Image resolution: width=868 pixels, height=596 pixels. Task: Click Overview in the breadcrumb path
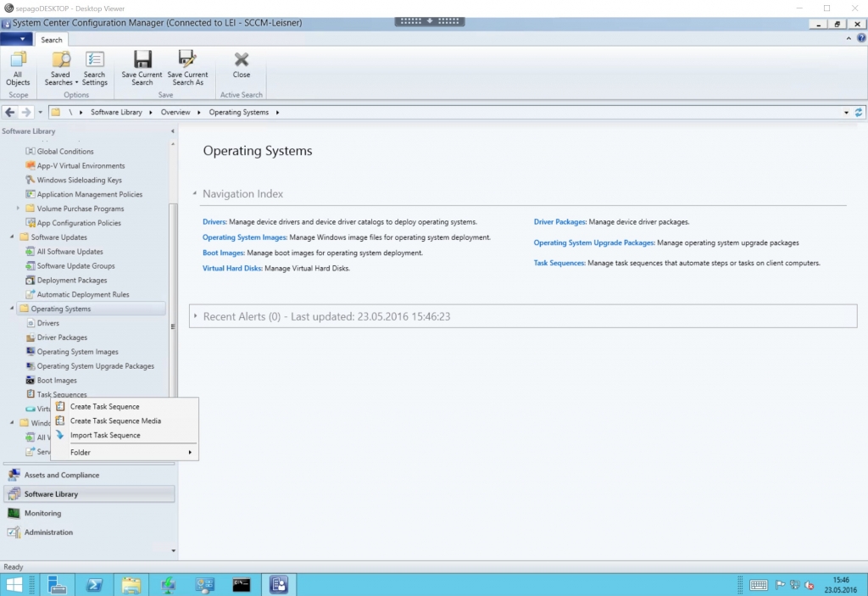pos(175,112)
